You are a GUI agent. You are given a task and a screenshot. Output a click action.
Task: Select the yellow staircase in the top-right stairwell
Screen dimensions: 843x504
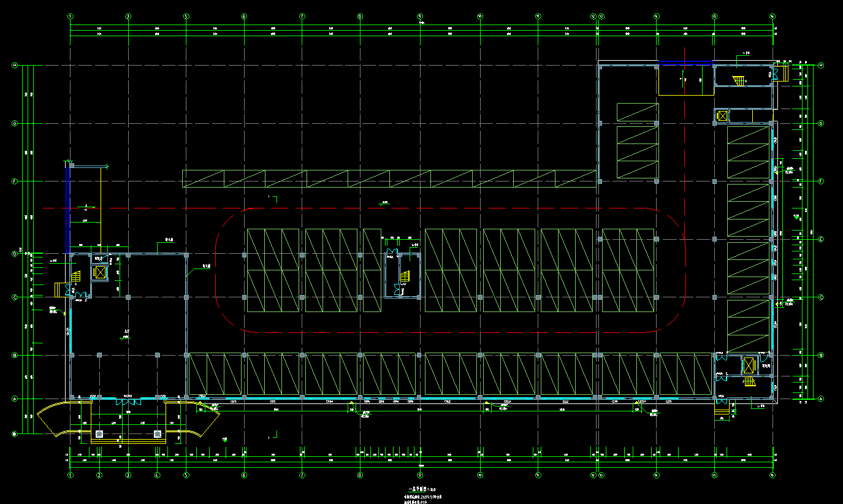(739, 81)
